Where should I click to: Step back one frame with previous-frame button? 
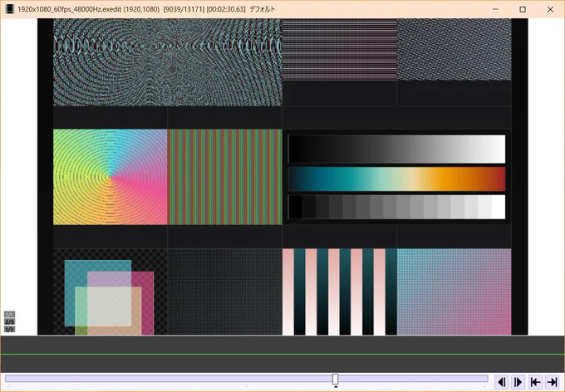(501, 382)
